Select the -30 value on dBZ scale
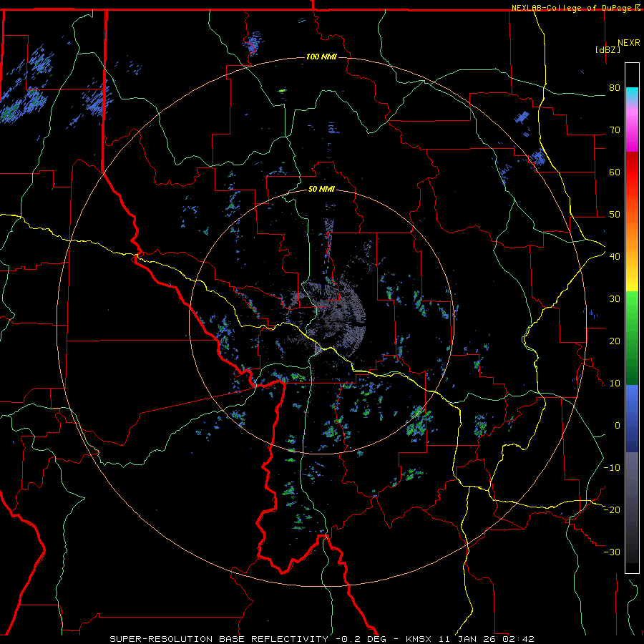 click(612, 552)
